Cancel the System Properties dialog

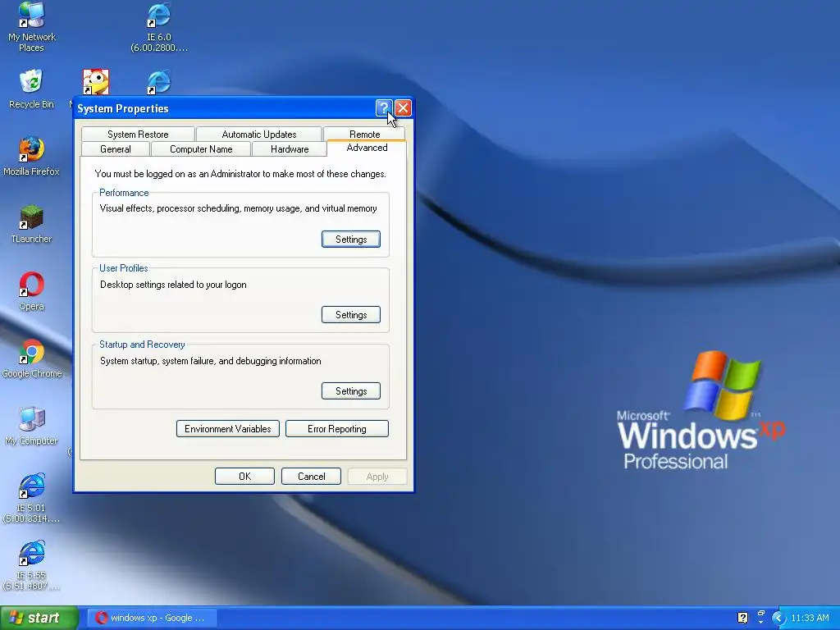click(x=311, y=477)
